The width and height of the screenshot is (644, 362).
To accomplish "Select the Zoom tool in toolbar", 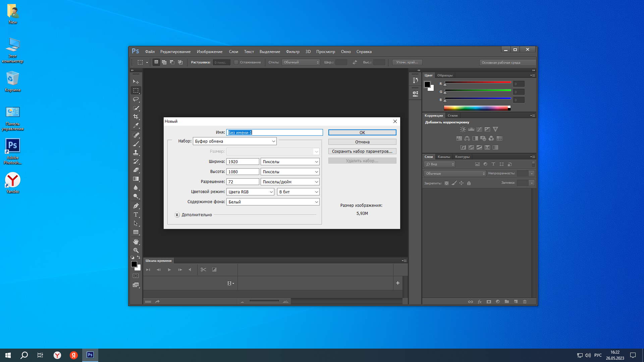I will coord(136,250).
